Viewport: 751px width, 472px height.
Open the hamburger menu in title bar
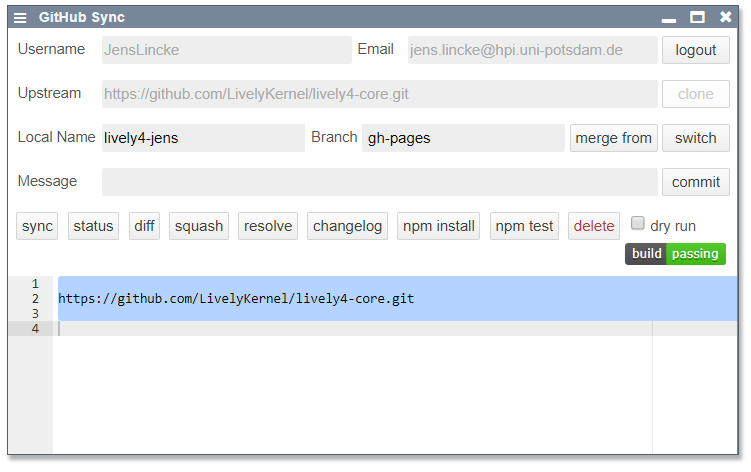tap(21, 18)
